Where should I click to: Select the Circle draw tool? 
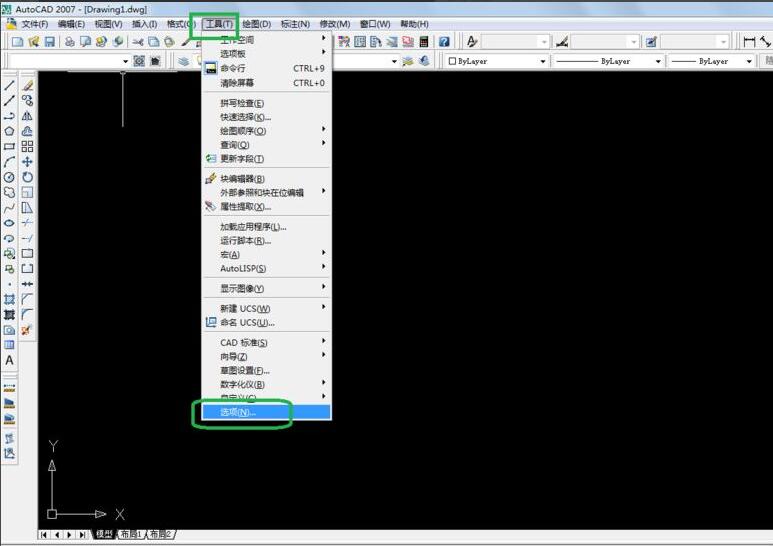[x=9, y=177]
